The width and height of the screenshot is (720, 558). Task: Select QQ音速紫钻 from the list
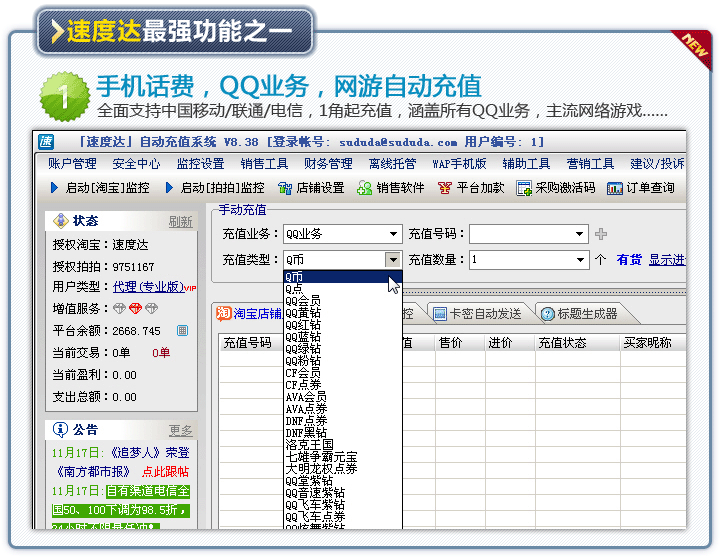pos(343,493)
